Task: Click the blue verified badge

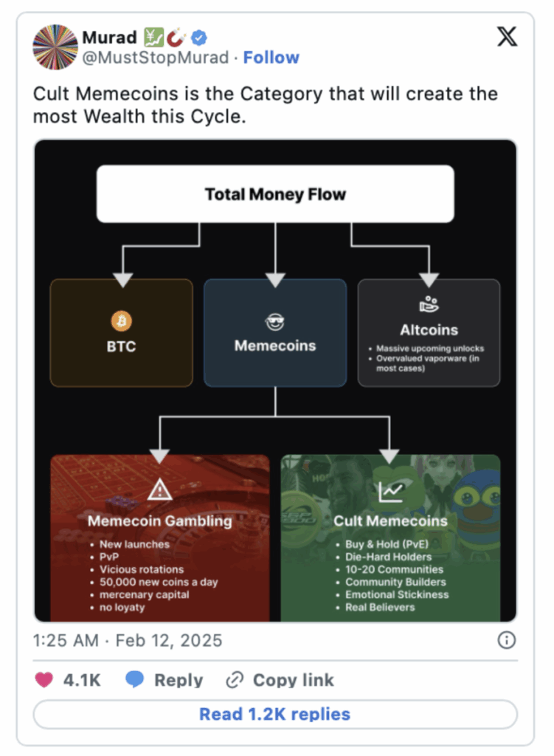Action: 199,37
